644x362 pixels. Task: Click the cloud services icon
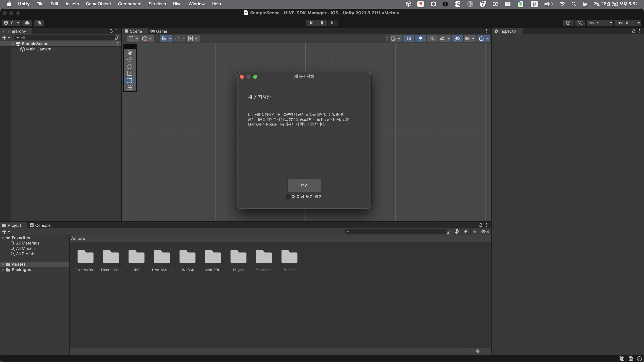(x=27, y=23)
